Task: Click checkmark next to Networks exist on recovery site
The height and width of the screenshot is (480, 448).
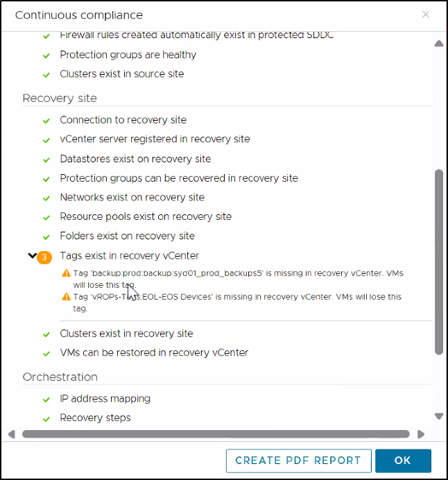Action: coord(46,198)
